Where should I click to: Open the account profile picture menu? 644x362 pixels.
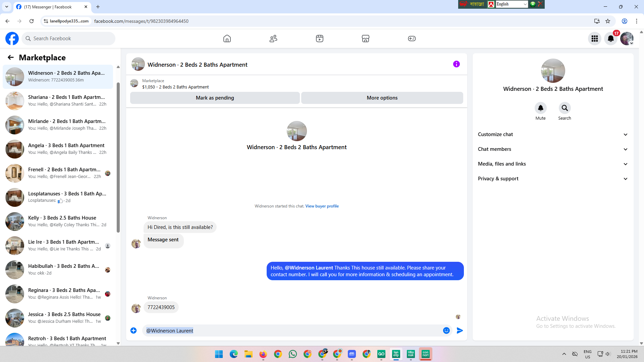(x=627, y=39)
